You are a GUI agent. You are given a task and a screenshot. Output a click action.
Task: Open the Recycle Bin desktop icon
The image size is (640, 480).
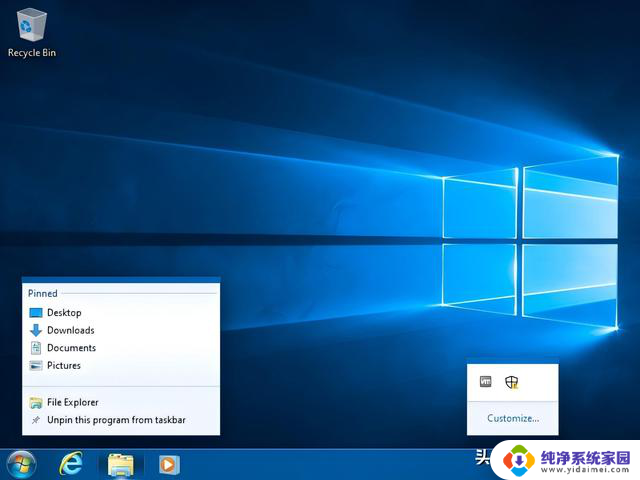click(31, 33)
